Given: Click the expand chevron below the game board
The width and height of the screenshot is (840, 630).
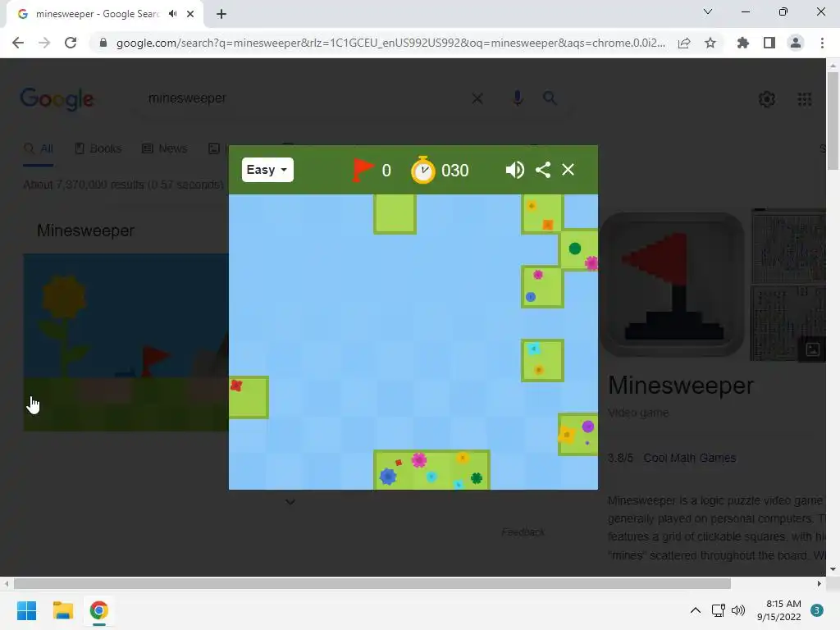Looking at the screenshot, I should 290,502.
